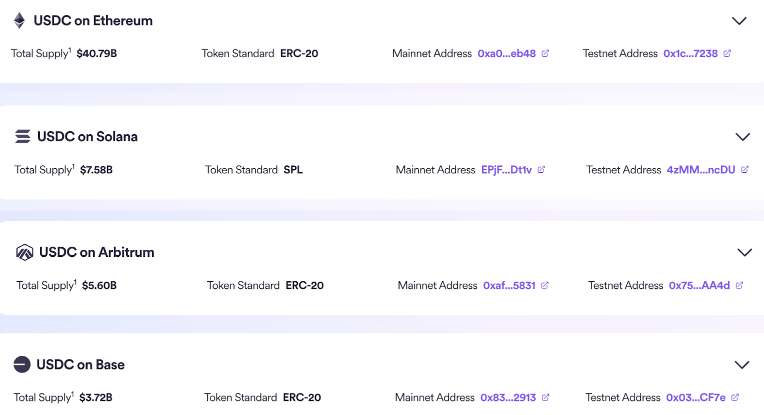Open external link icon beside 0x03...CF7e
This screenshot has height=415, width=764.
coord(738,398)
